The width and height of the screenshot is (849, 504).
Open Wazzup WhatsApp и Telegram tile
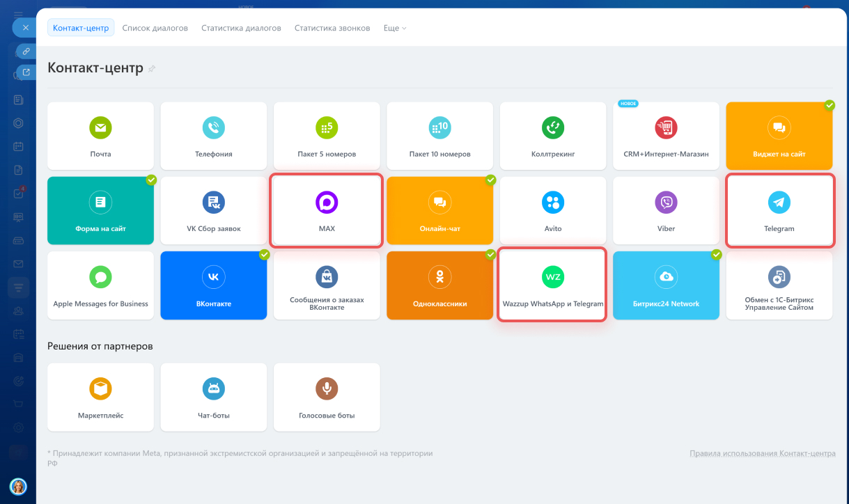553,285
